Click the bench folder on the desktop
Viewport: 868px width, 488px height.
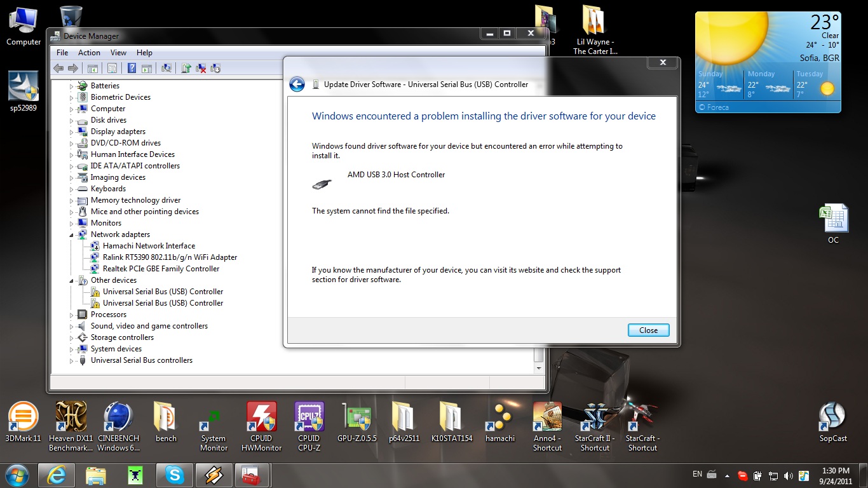point(166,422)
